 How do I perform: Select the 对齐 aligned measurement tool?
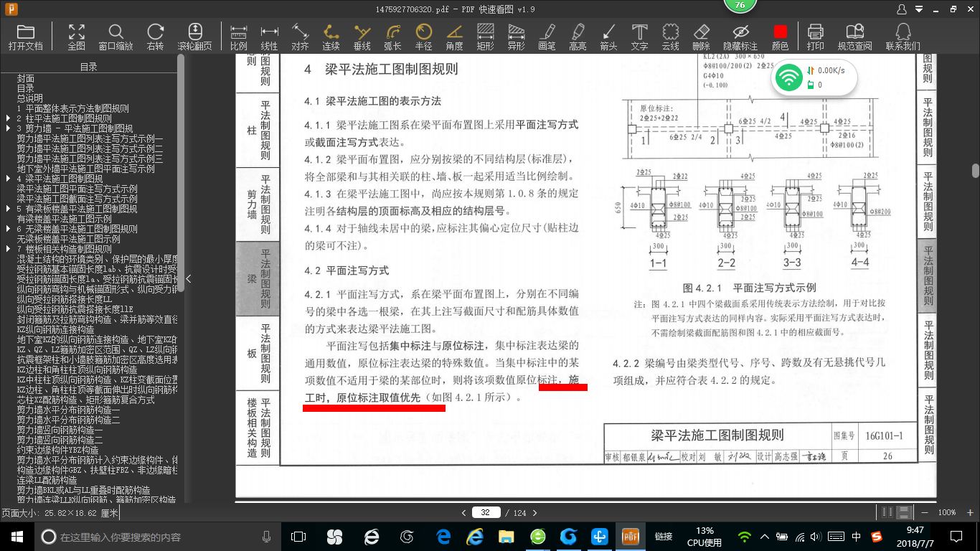(300, 37)
